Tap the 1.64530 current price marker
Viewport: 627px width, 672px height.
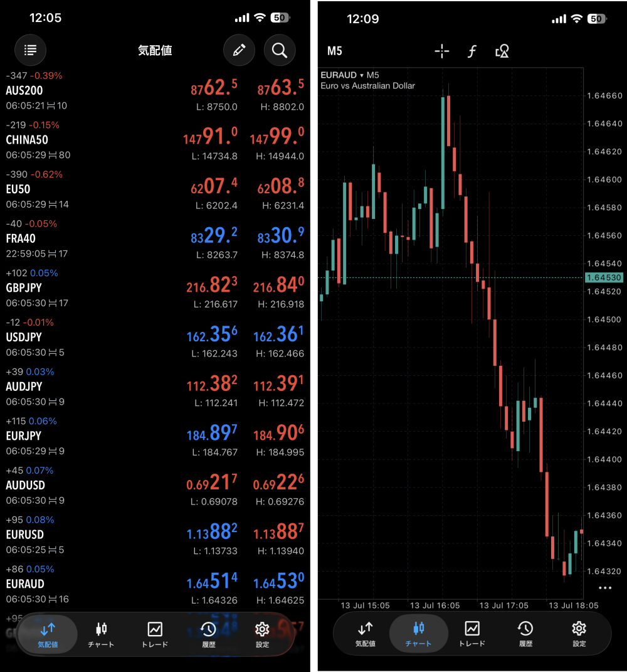tap(604, 277)
